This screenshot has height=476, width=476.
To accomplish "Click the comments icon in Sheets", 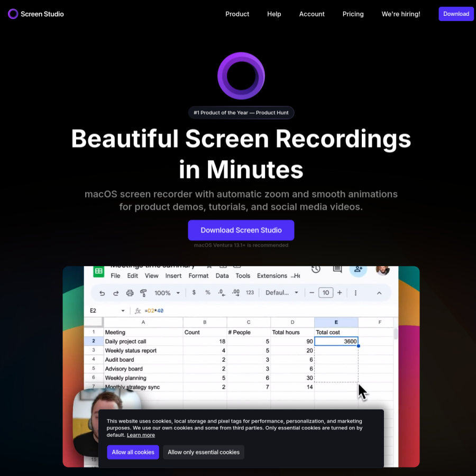I will [x=337, y=269].
